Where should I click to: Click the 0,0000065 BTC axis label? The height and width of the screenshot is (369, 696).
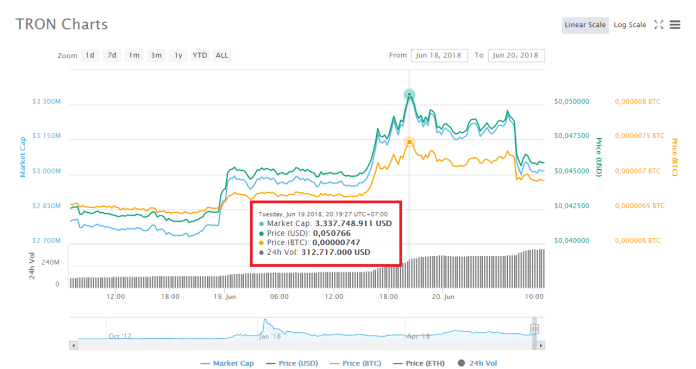pos(640,206)
